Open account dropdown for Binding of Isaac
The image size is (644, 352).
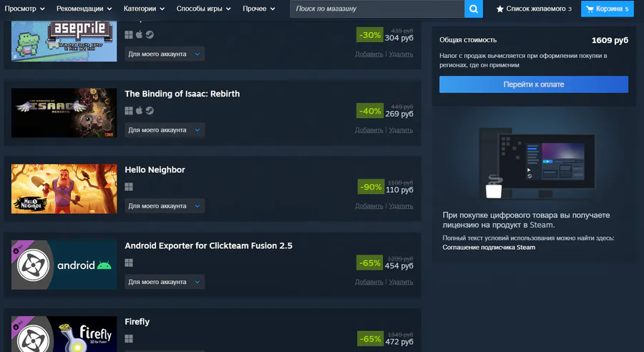coord(165,129)
